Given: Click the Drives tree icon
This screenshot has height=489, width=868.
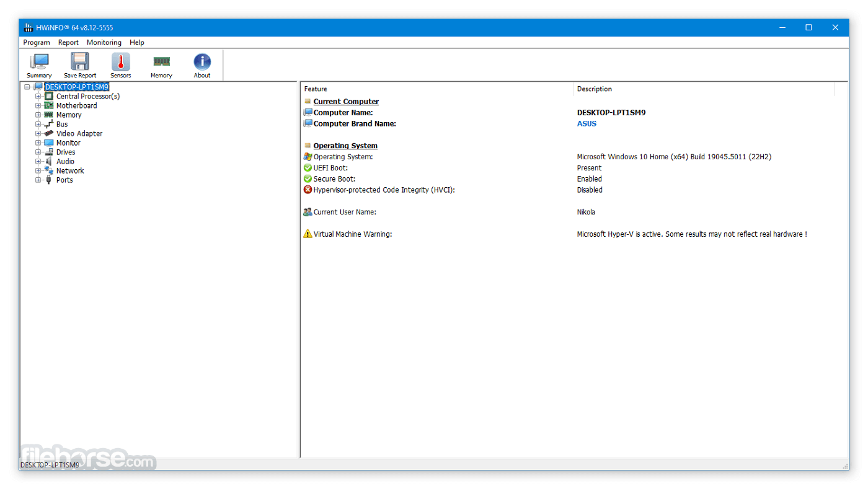Looking at the screenshot, I should (49, 152).
